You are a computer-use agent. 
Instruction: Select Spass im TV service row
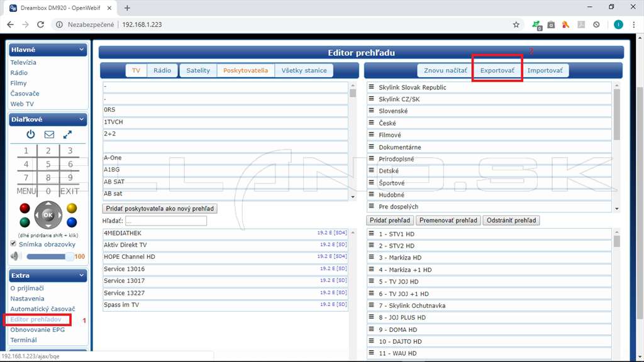(x=225, y=305)
